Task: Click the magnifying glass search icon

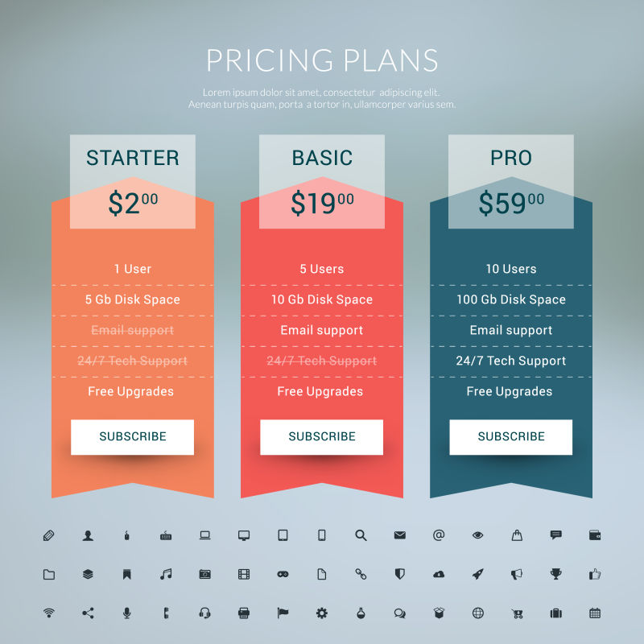Action: pyautogui.click(x=361, y=535)
